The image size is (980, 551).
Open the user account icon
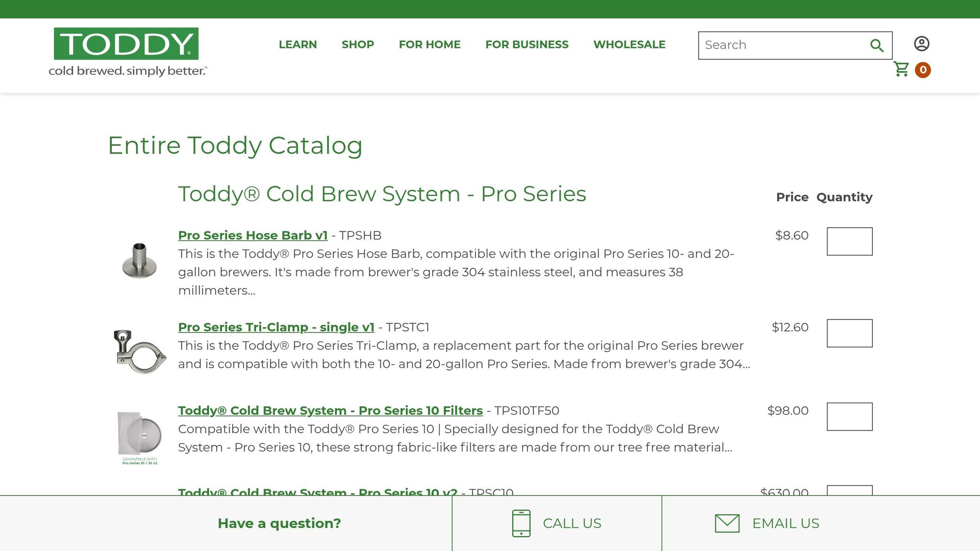[922, 44]
